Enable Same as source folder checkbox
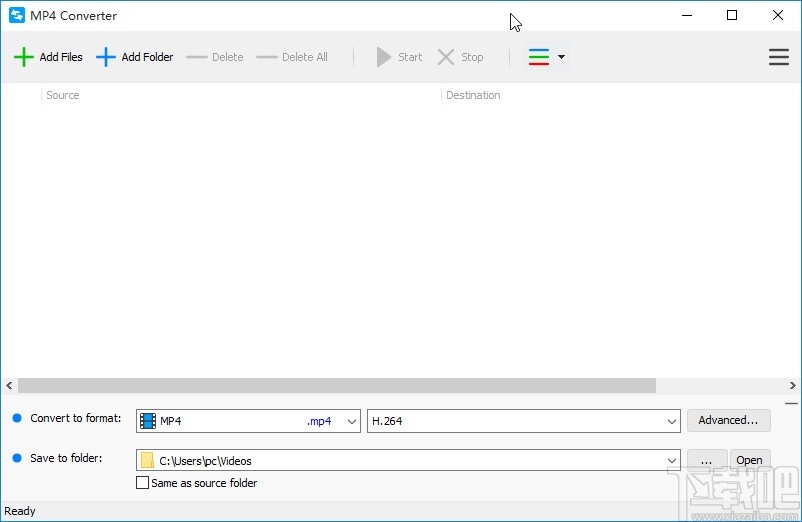This screenshot has height=522, width=802. click(142, 483)
